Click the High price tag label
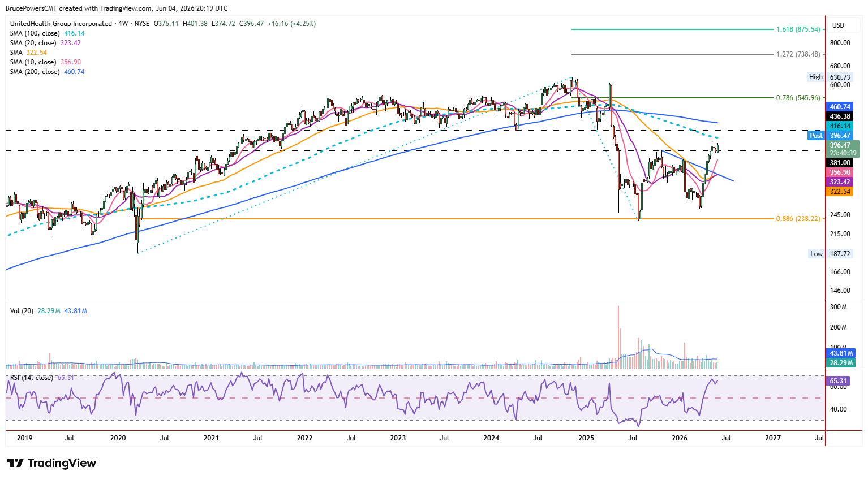868x480 pixels. [x=816, y=77]
